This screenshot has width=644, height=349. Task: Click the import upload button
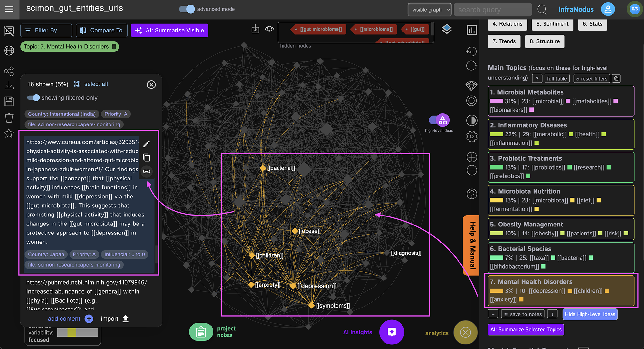(x=115, y=319)
